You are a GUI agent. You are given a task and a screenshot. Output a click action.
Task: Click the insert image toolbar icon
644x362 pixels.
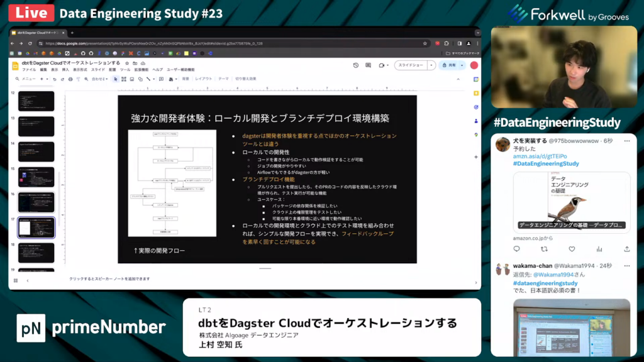132,79
